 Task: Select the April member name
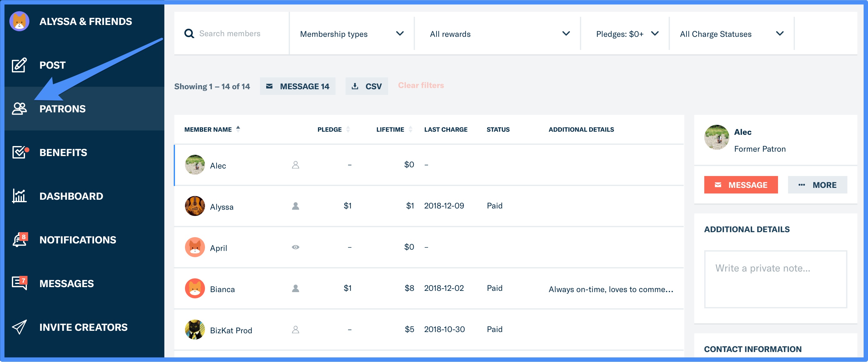pyautogui.click(x=218, y=248)
